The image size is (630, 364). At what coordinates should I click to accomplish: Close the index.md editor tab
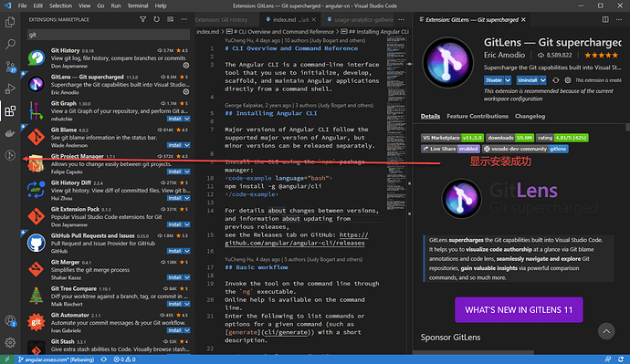pyautogui.click(x=314, y=19)
